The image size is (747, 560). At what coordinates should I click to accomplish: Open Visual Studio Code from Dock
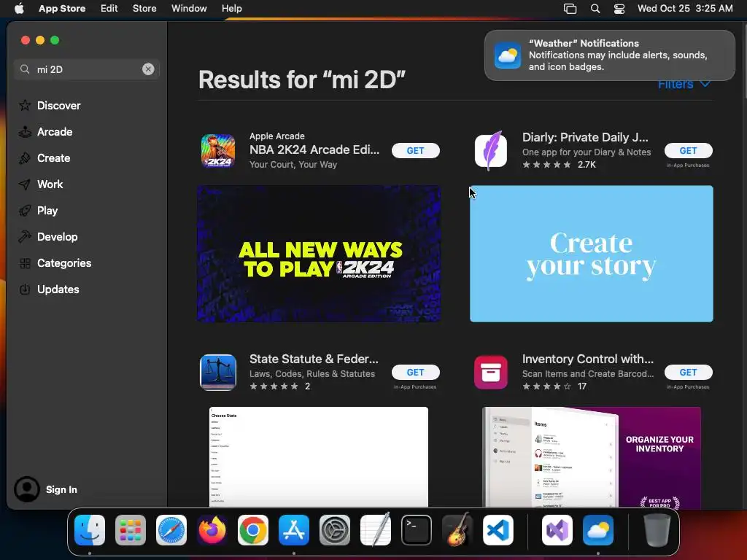498,530
